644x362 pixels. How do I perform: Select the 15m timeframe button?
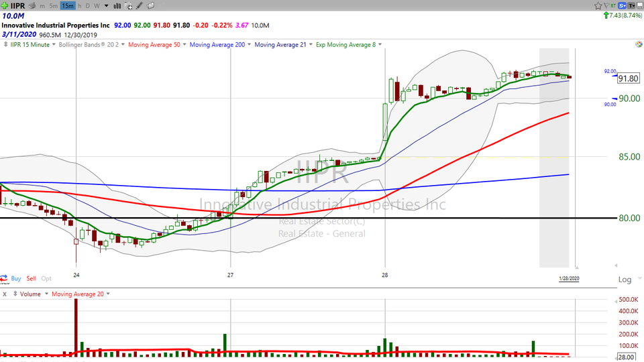pos(68,6)
